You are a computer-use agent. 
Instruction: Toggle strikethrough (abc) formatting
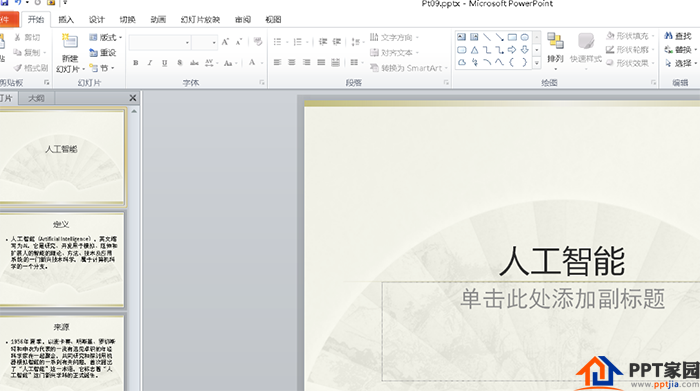pos(194,63)
